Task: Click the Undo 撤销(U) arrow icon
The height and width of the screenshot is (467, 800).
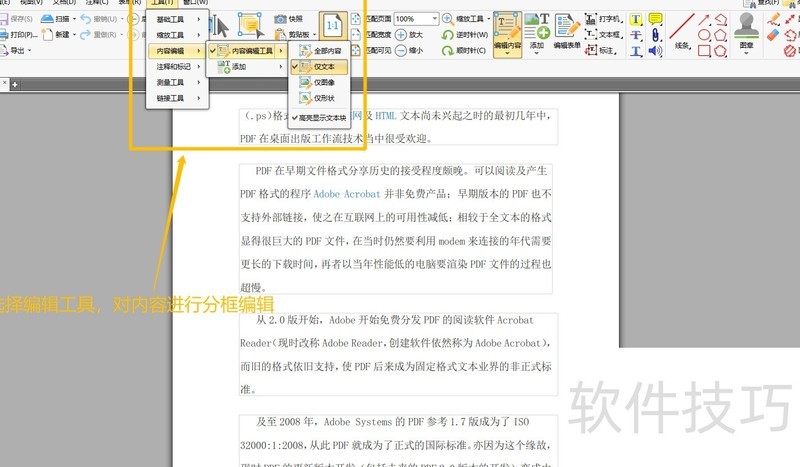Action: [85, 19]
